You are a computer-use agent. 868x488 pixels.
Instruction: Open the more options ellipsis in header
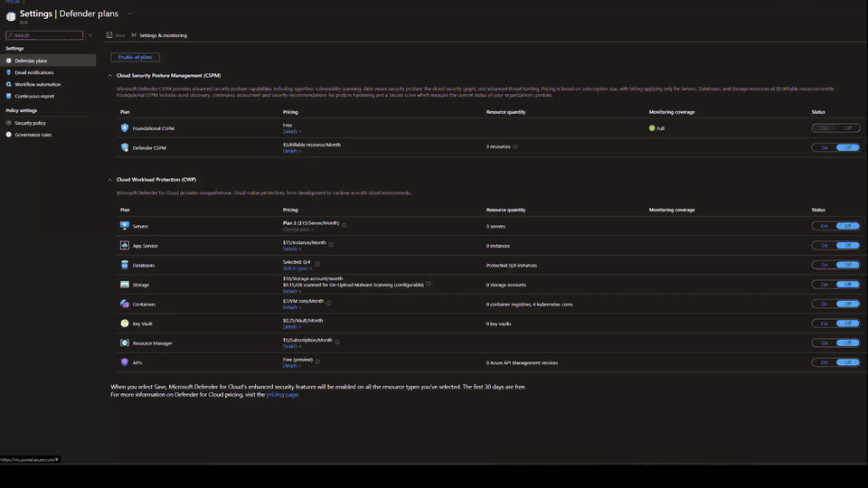point(130,14)
